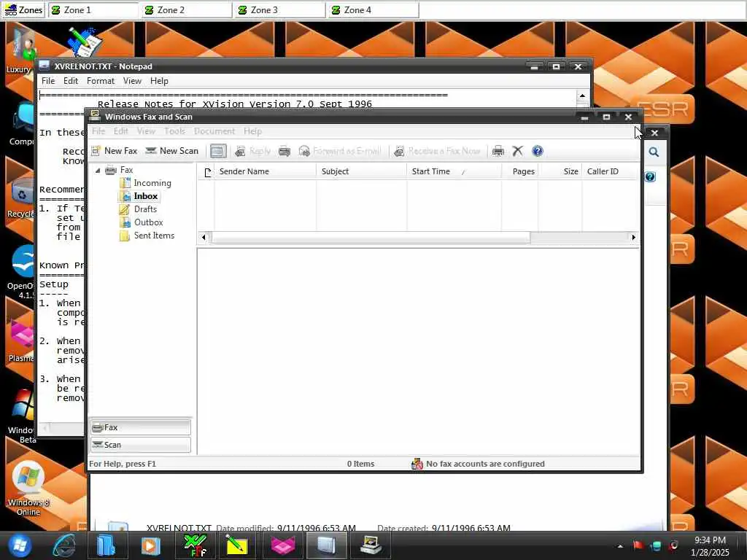The image size is (747, 560).
Task: Open the Windows Start orb
Action: tap(20, 545)
